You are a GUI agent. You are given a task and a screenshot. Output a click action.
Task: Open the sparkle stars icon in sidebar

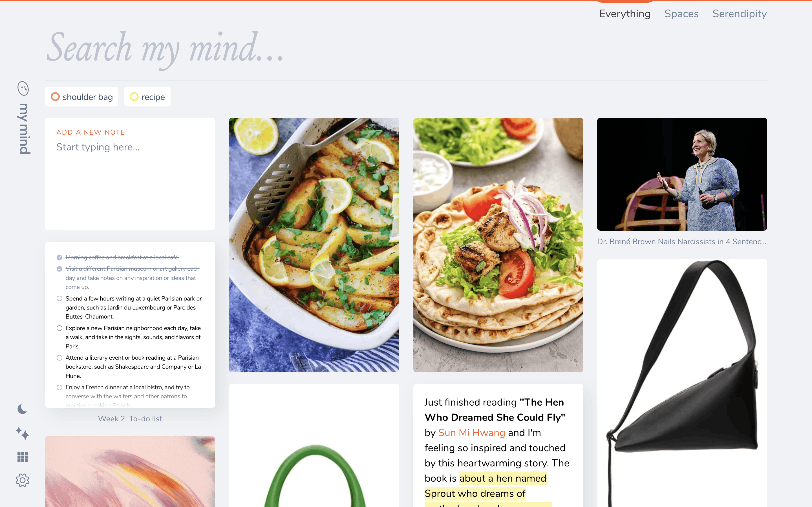click(23, 433)
